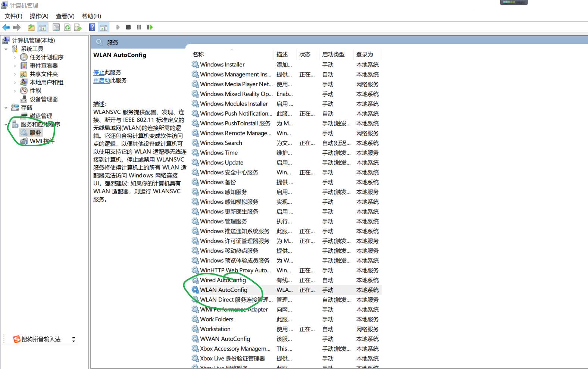Click the Pause service icon
Viewport: 588px width, 369px height.
[139, 27]
